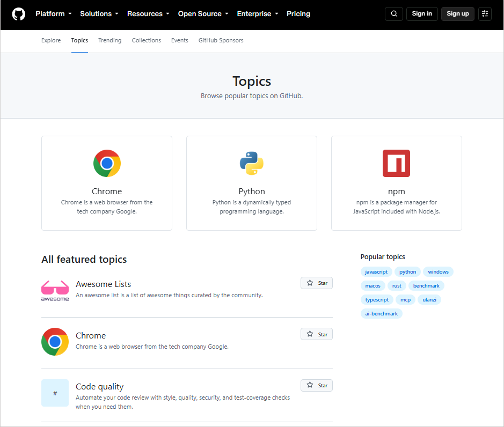Expand the Solutions dropdown menu
The width and height of the screenshot is (504, 427).
(99, 14)
